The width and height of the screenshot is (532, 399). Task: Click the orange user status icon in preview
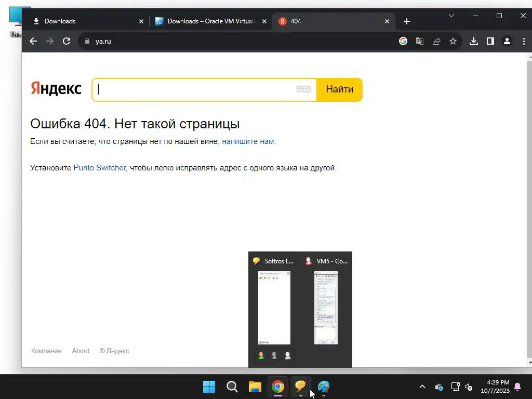pos(261,355)
